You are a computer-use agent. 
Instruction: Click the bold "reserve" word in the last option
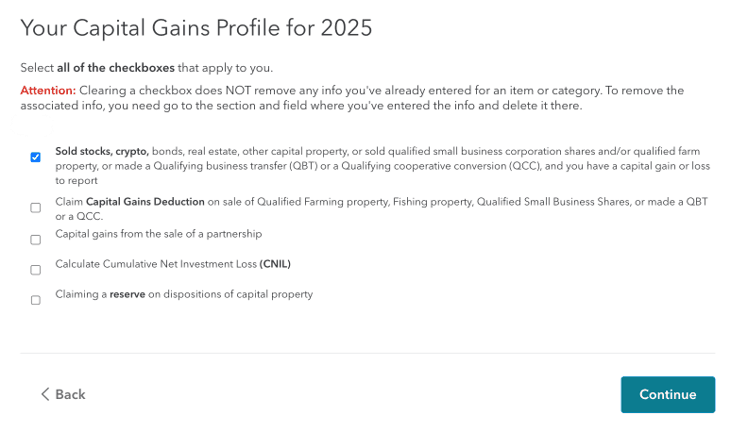127,294
